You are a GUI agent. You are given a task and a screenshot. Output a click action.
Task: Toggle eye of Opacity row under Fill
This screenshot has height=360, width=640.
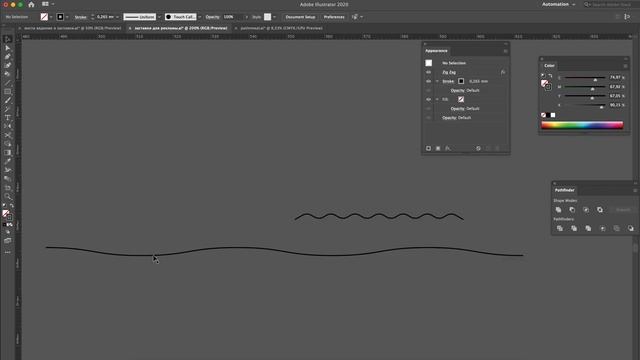[x=429, y=109]
